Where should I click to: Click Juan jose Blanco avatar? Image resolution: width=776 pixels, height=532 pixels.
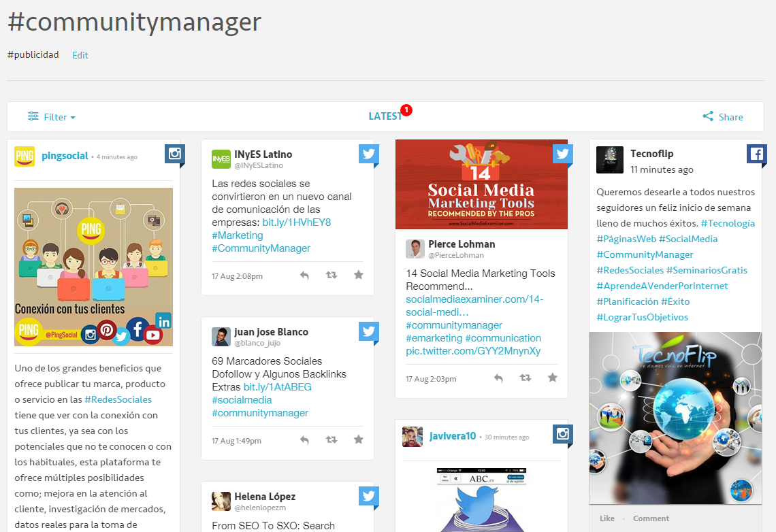[x=221, y=337]
